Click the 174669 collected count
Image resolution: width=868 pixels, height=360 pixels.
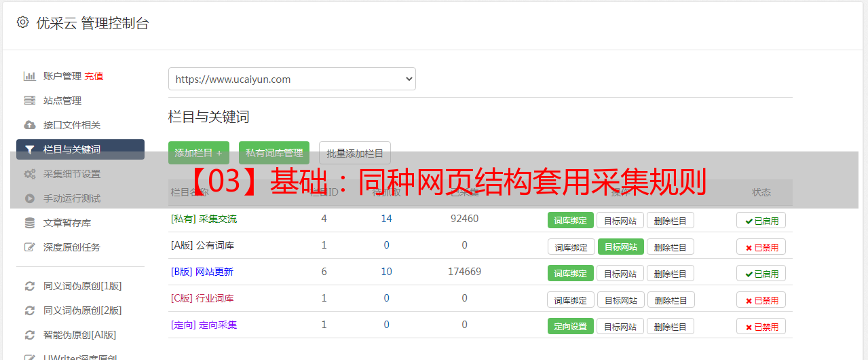[465, 272]
